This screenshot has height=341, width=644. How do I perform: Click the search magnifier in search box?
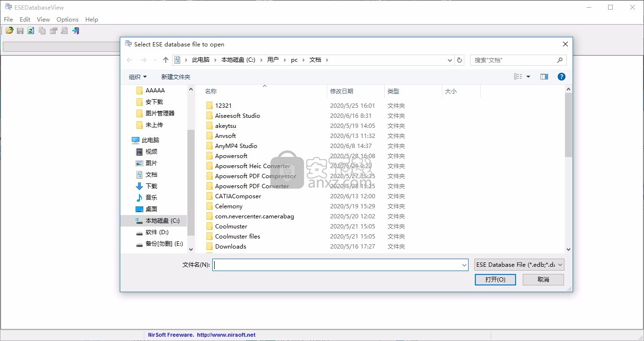(x=560, y=60)
